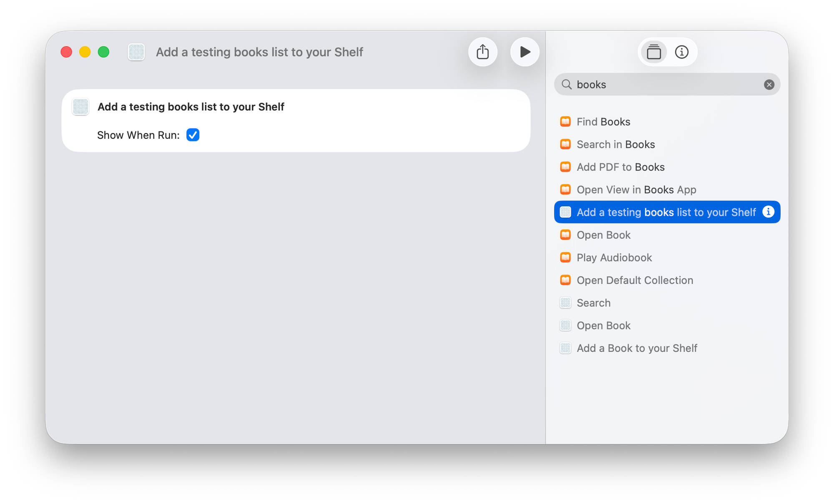Click the shortcut icon in title bar
The image size is (834, 504).
(136, 52)
